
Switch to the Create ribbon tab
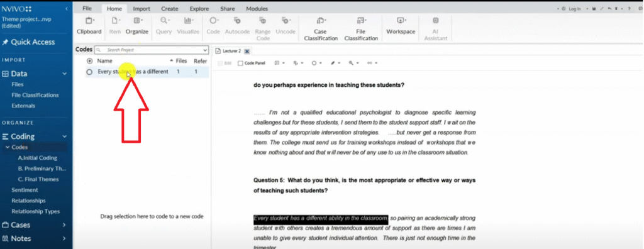tap(170, 9)
